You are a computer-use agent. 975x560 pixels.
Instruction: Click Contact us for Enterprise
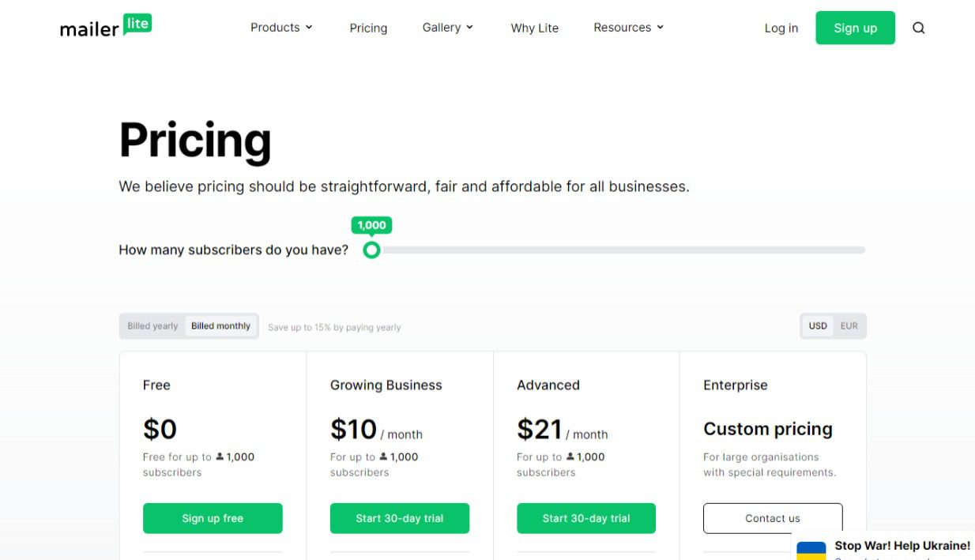773,518
